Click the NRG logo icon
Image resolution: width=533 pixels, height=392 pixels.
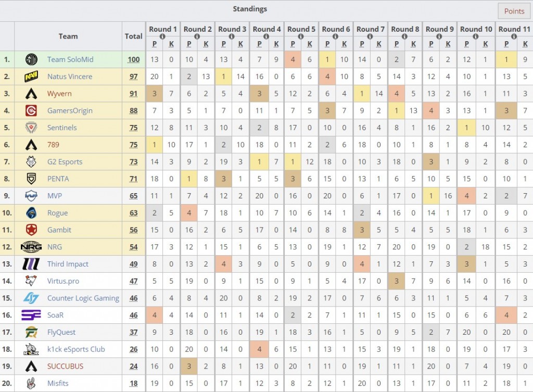(x=31, y=247)
